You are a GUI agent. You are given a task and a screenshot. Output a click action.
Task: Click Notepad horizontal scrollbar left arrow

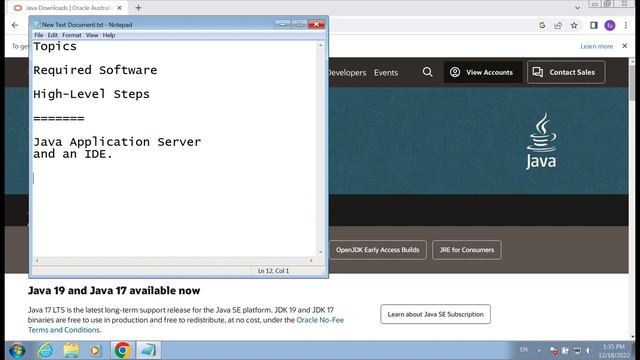coord(37,260)
